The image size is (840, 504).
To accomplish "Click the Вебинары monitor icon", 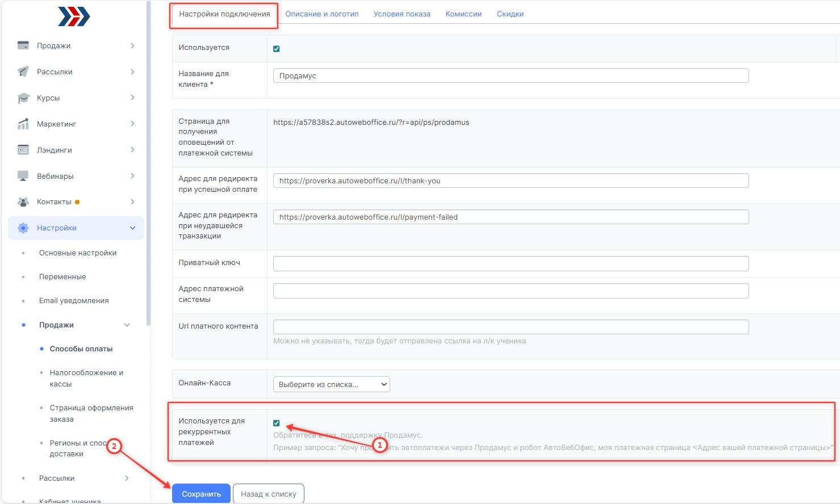I will (23, 176).
